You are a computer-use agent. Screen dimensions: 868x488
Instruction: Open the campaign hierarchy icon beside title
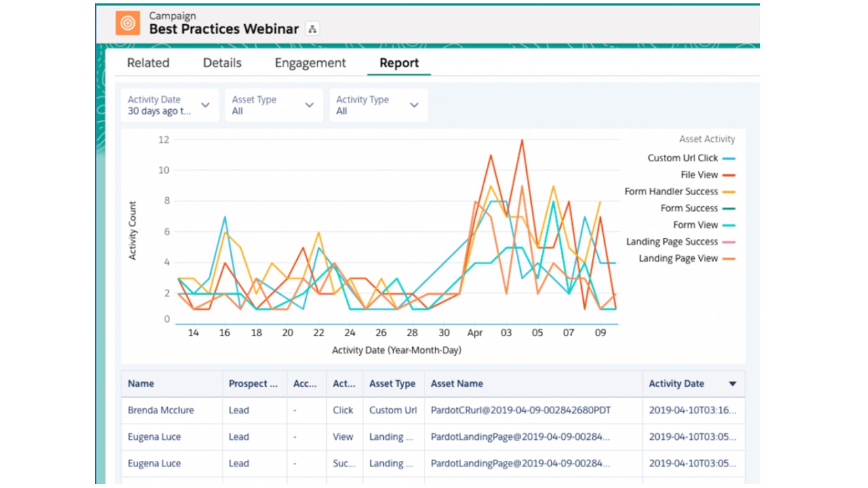(x=312, y=29)
